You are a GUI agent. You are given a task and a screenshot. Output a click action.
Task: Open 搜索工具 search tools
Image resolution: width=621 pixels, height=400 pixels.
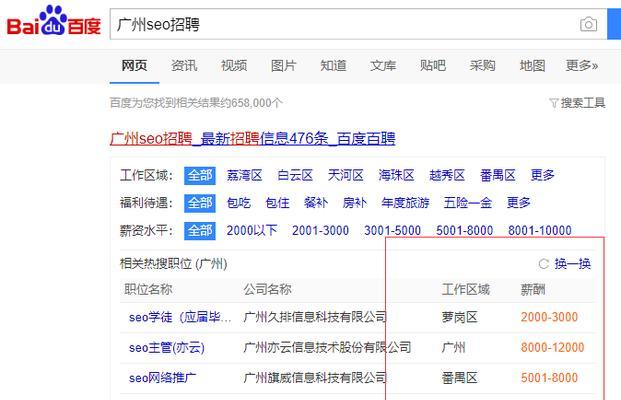pos(583,103)
